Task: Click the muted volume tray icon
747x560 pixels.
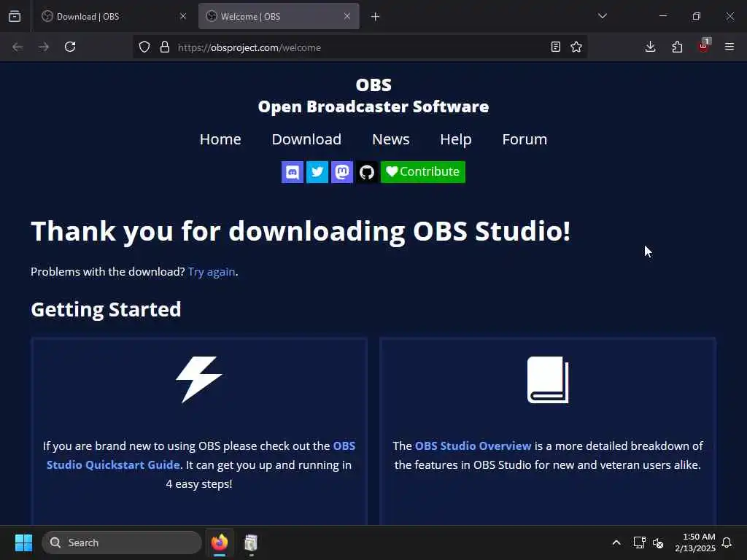Action: (x=659, y=542)
